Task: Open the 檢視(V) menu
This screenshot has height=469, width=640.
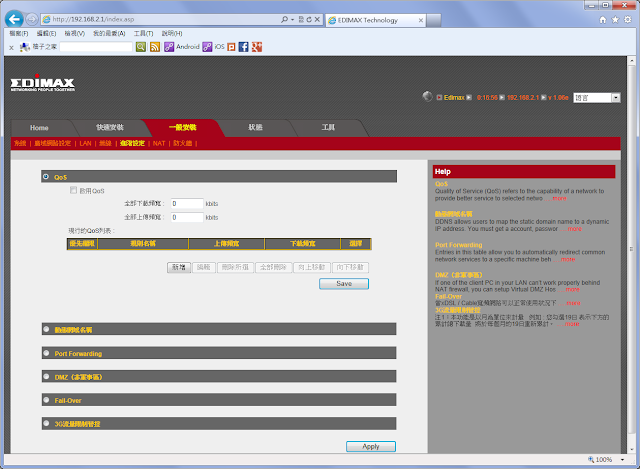Action: click(x=74, y=33)
